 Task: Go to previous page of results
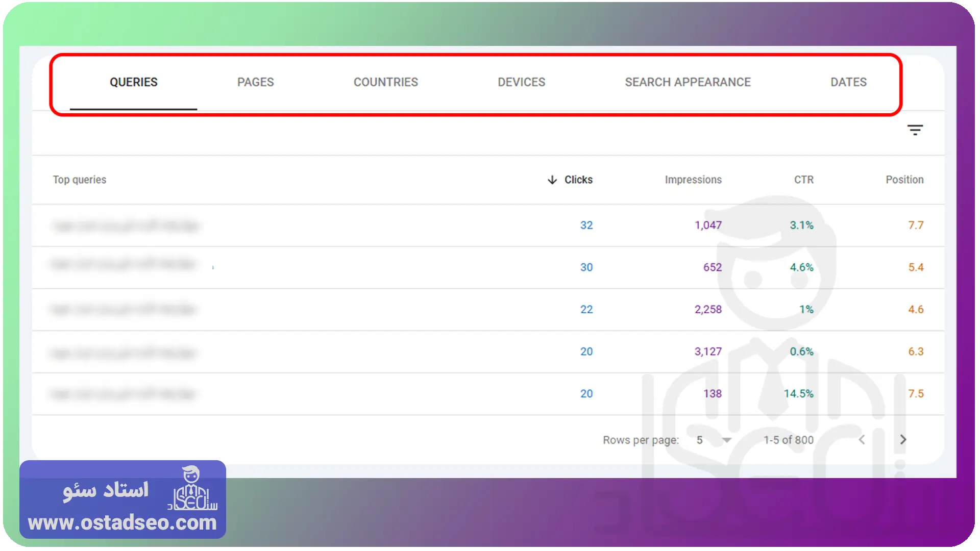[x=862, y=440]
